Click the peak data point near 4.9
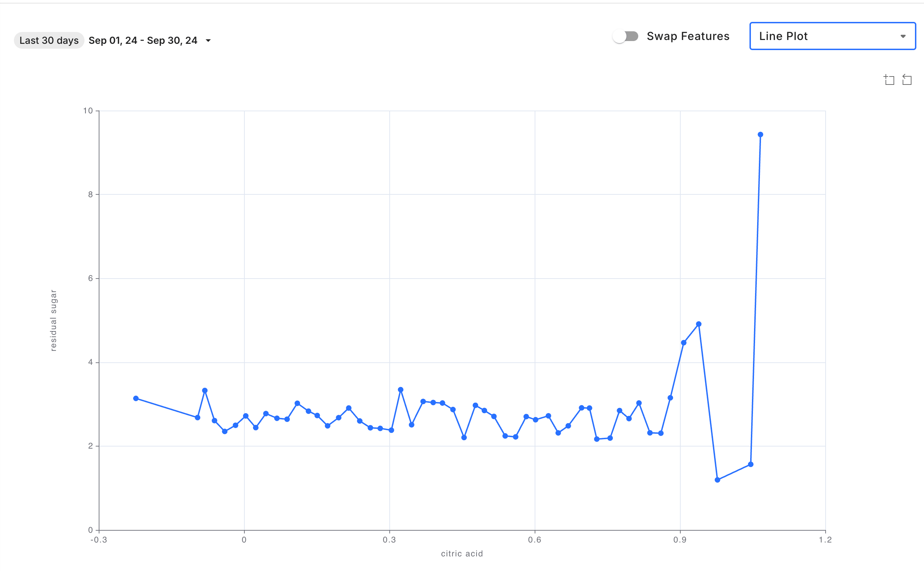The width and height of the screenshot is (924, 571). coord(699,324)
